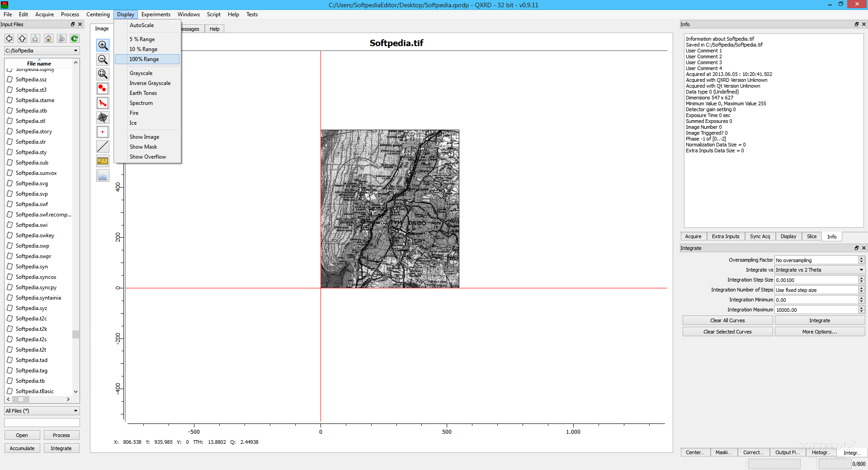Click the parent folder upload icon
The width and height of the screenshot is (868, 470).
tap(35, 39)
